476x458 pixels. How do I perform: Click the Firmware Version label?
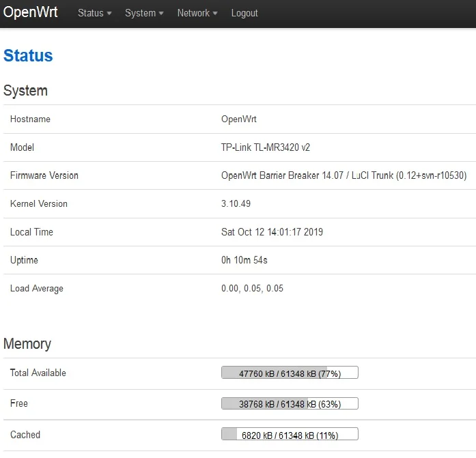pyautogui.click(x=44, y=175)
